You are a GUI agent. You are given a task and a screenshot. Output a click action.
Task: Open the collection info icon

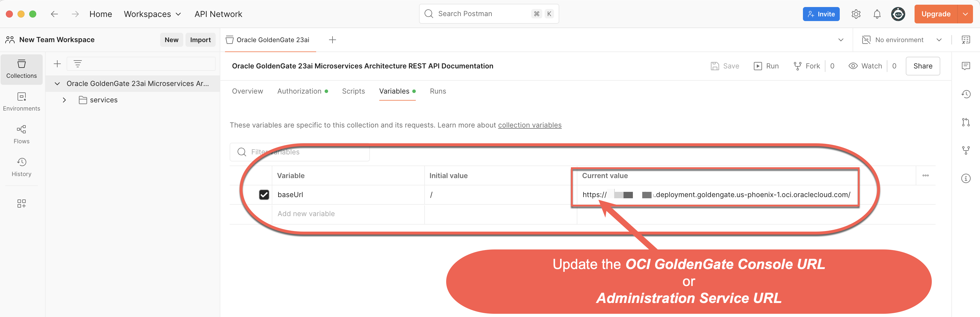[x=966, y=178]
